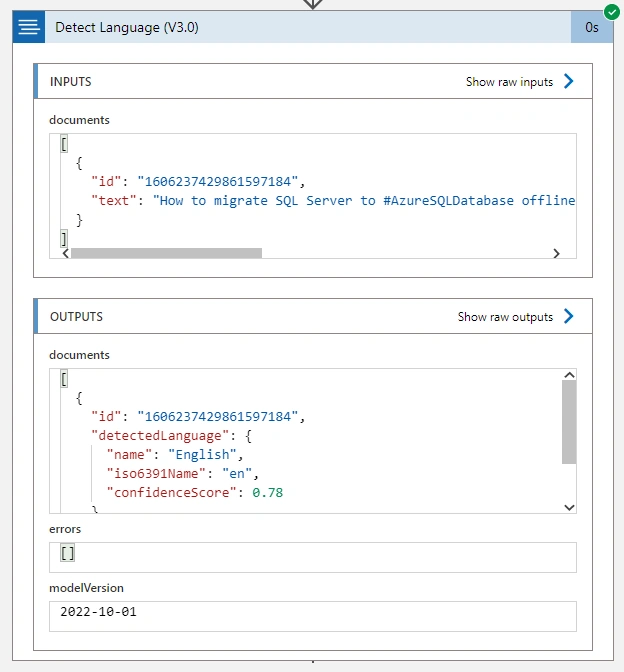The image size is (624, 672).
Task: Click the modelVersion label
Action: pyautogui.click(x=87, y=588)
